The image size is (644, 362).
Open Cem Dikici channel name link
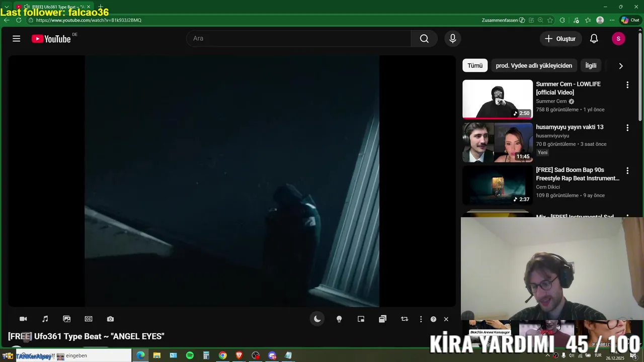(548, 187)
